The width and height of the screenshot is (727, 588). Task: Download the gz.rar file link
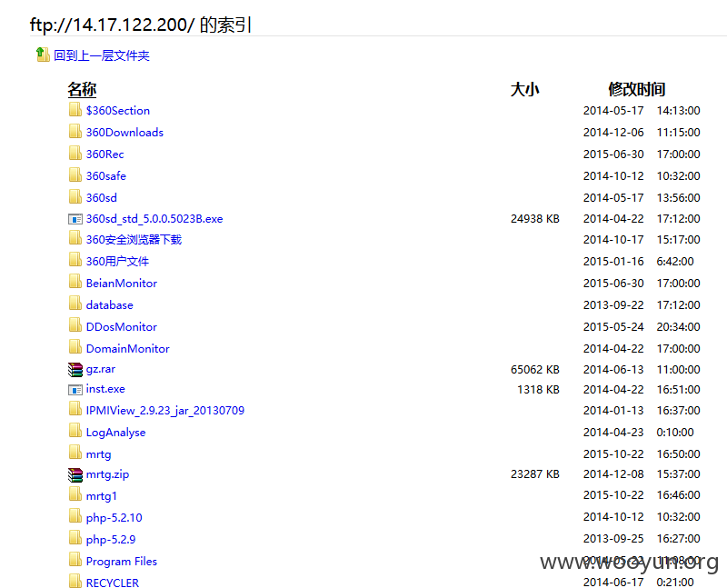(101, 370)
